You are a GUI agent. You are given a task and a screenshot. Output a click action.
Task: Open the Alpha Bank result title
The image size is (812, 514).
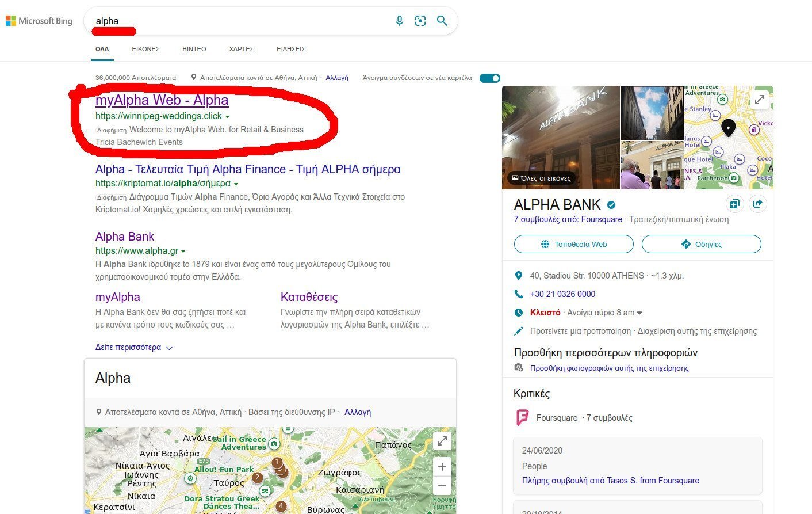click(x=125, y=237)
